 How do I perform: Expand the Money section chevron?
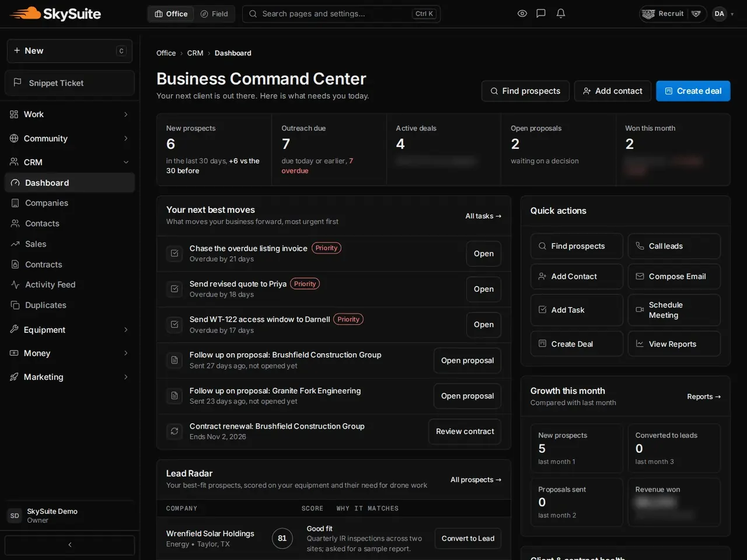click(126, 353)
